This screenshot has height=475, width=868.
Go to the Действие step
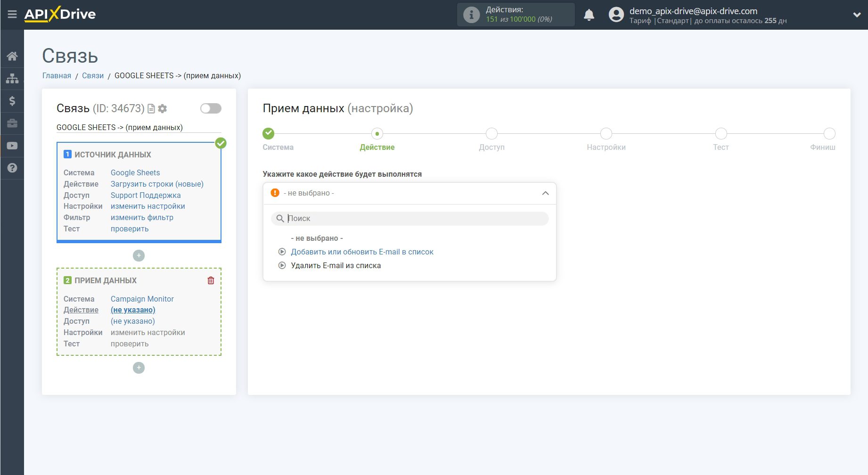[x=377, y=134]
